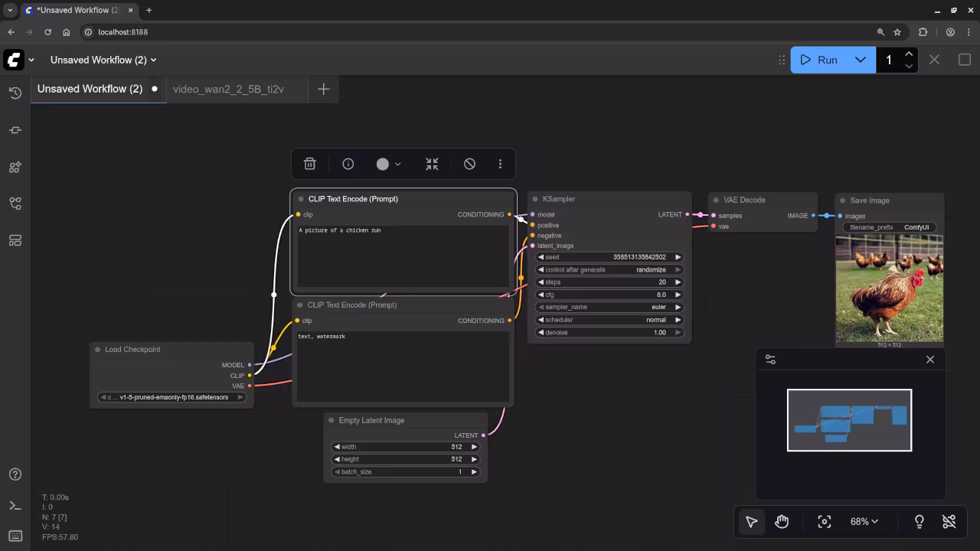The height and width of the screenshot is (551, 980).
Task: Select the hand pan tool
Action: (782, 522)
